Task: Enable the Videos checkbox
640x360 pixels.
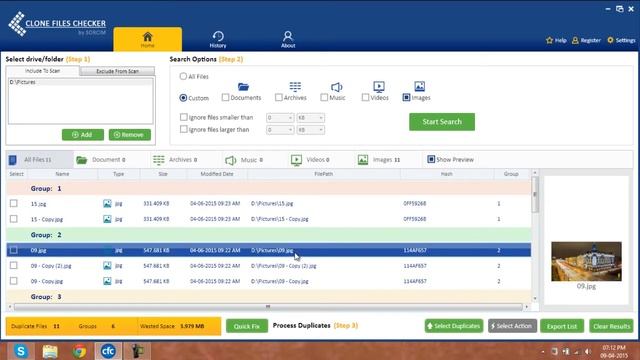Action: (x=365, y=97)
